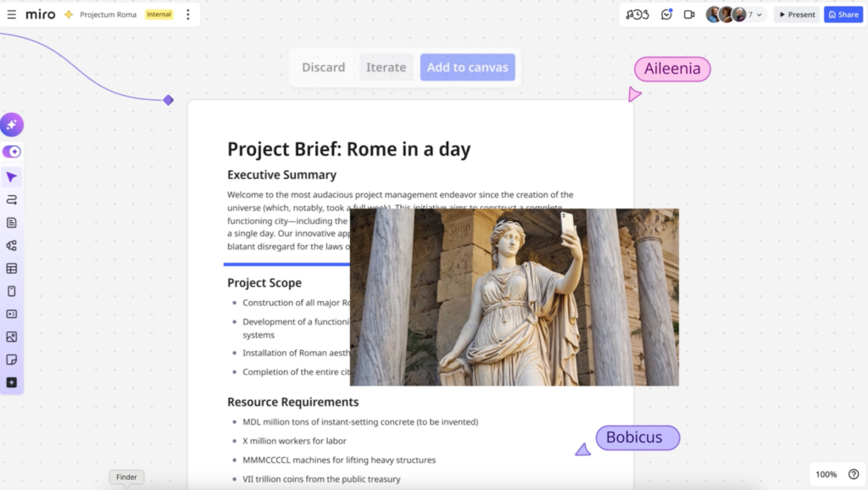This screenshot has width=868, height=490.
Task: Start a video call
Action: coord(689,14)
